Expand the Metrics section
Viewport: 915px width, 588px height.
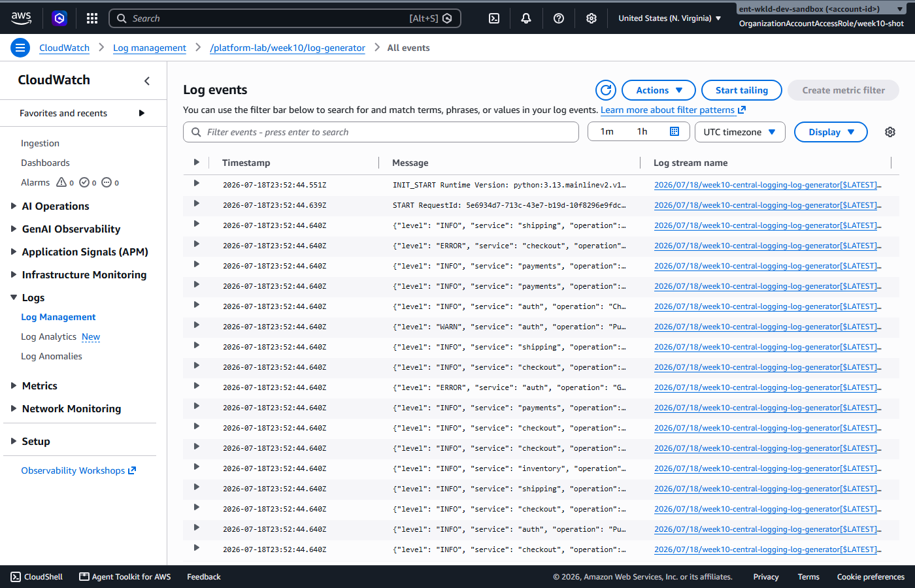point(14,385)
